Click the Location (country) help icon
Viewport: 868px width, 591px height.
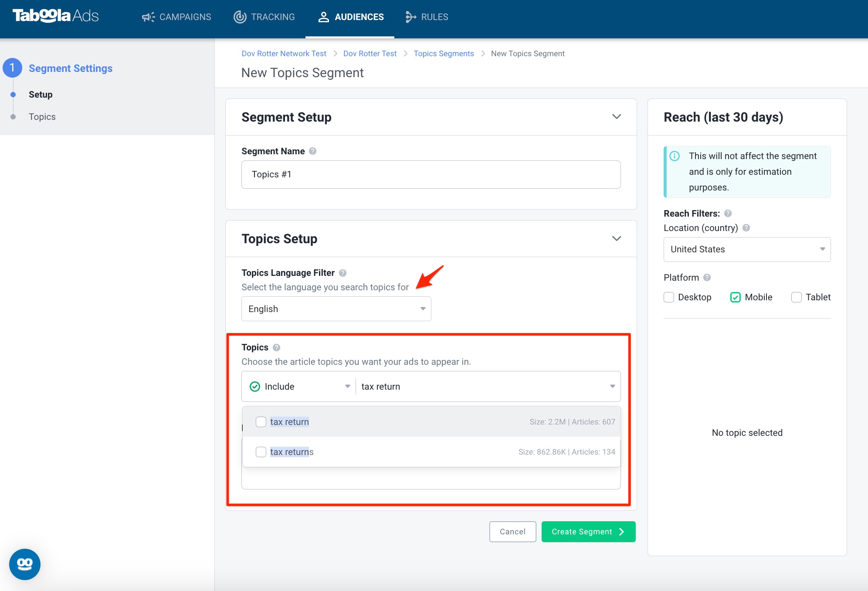[746, 228]
